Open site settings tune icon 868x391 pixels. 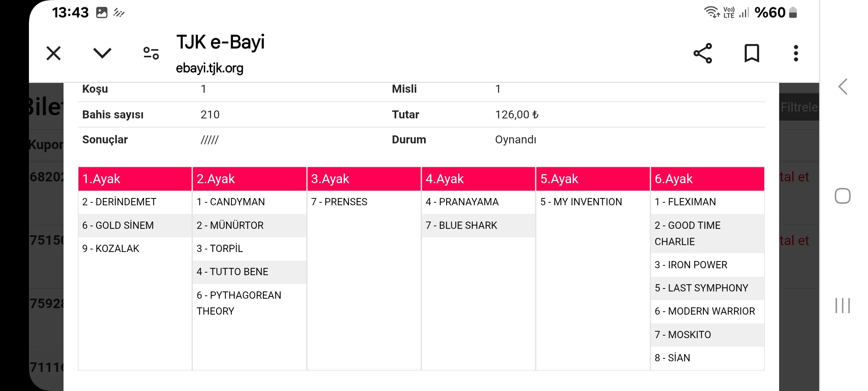151,53
